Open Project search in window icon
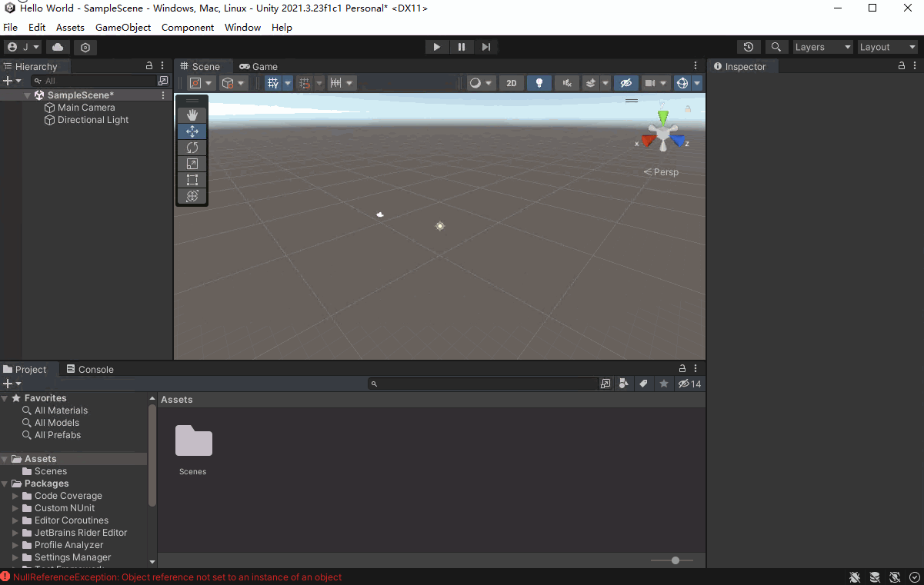Image resolution: width=924 pixels, height=585 pixels. coord(605,384)
